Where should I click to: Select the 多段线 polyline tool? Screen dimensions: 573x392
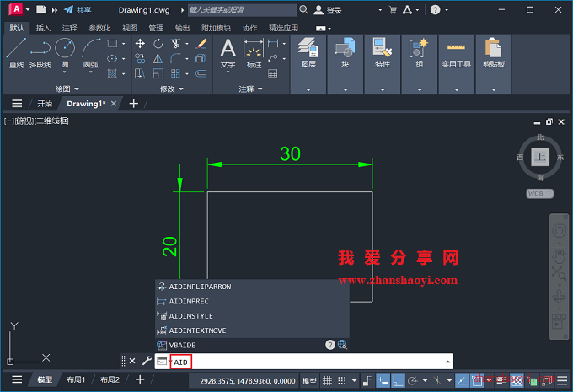pos(40,53)
